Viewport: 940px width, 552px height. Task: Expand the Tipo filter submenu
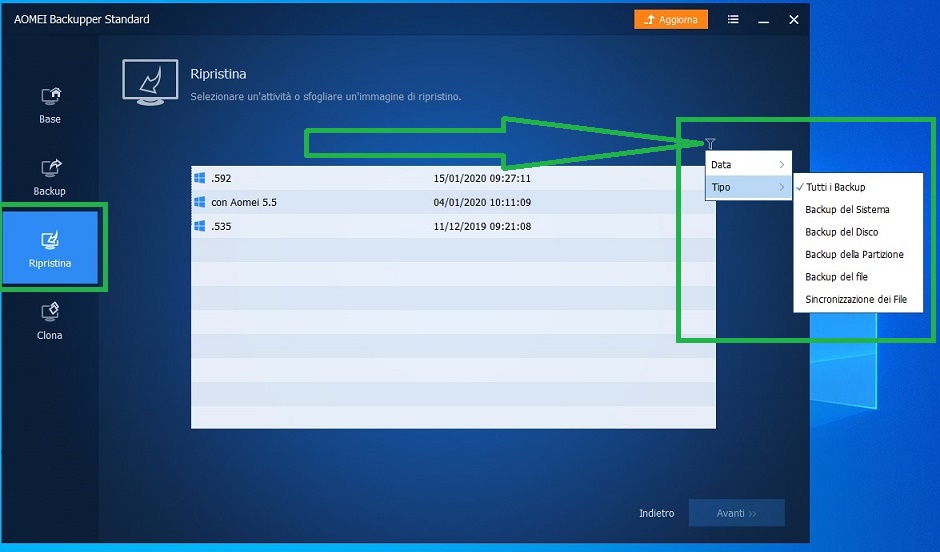748,187
